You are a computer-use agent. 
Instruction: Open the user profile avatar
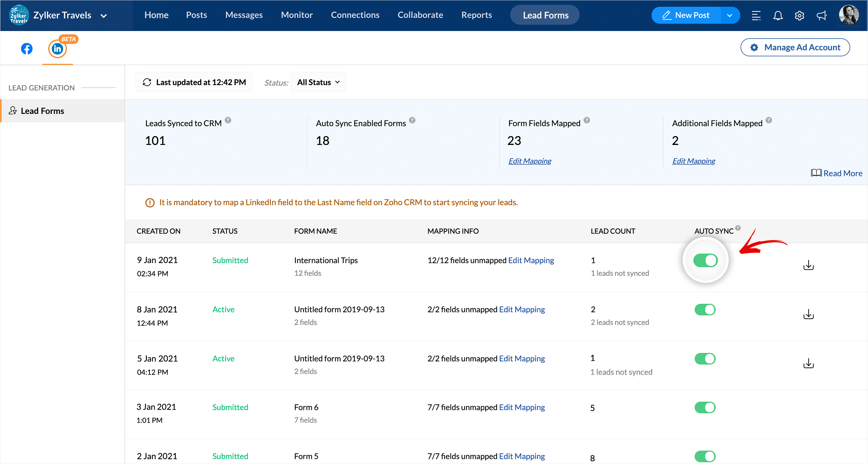tap(849, 15)
